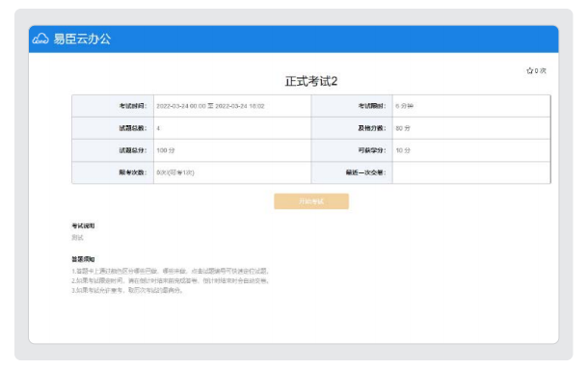Viewport: 588px width, 368px height.
Task: Click the time limit value 6 分钟
Action: pos(404,106)
